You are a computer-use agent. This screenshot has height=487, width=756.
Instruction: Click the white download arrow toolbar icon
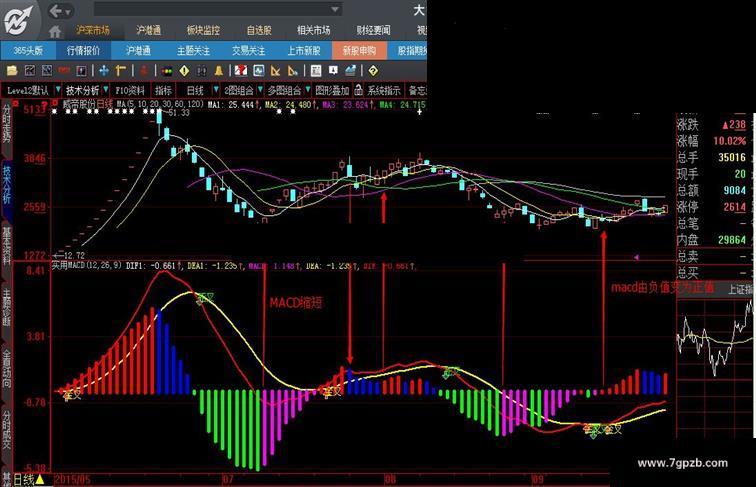[333, 70]
